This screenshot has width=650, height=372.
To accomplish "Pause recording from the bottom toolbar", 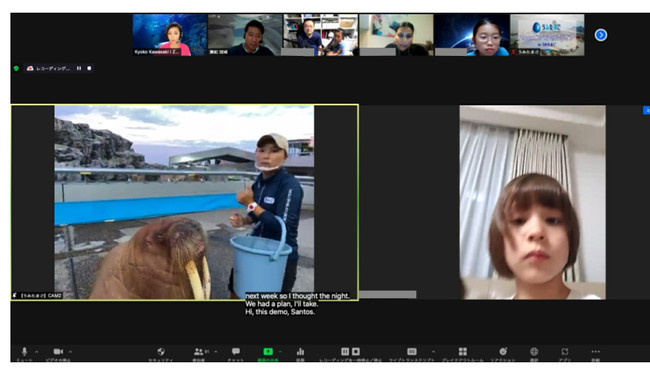I will click(x=345, y=352).
